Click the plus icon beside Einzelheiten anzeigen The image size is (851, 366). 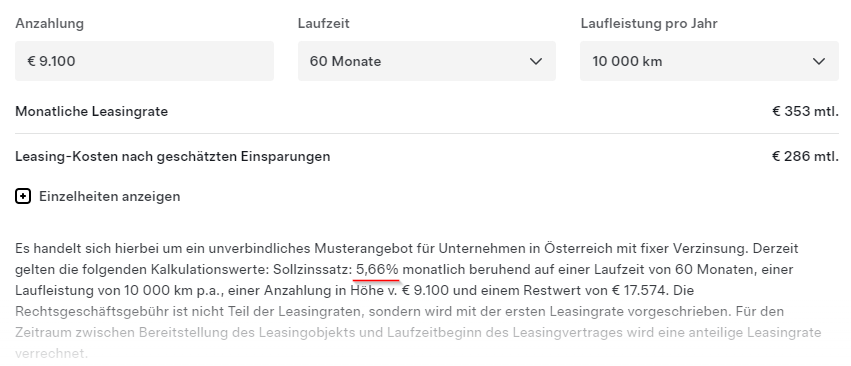tap(23, 197)
